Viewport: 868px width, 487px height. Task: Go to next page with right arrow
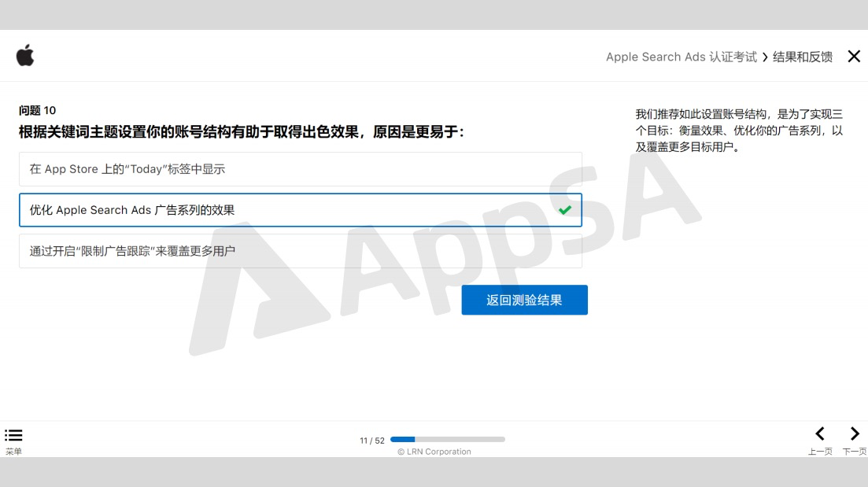855,434
